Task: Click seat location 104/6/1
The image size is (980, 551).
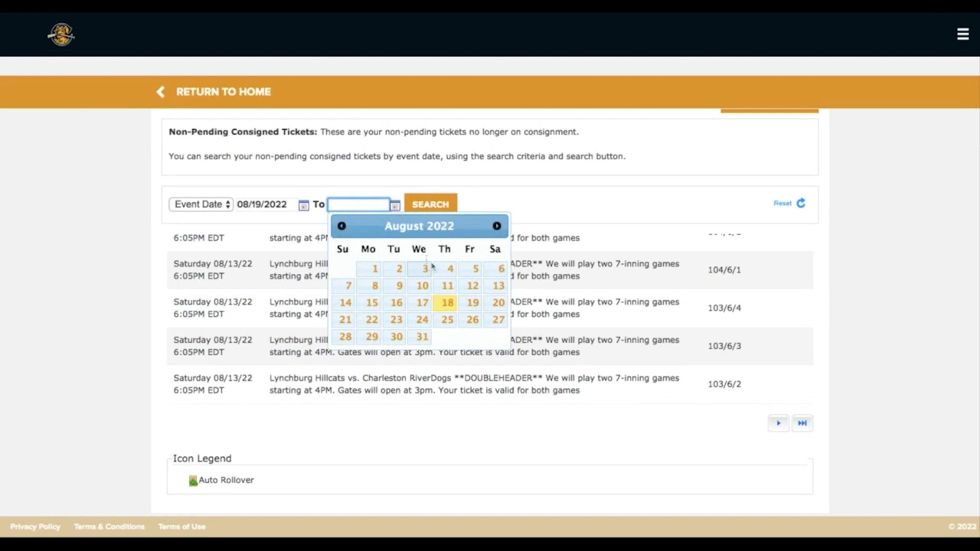Action: pos(724,270)
